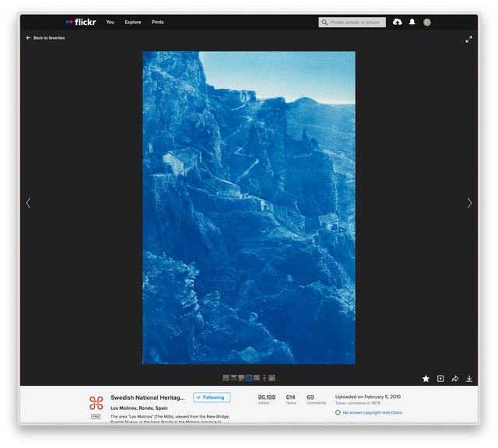Add photo to album icon
The width and height of the screenshot is (498, 448).
coord(440,379)
